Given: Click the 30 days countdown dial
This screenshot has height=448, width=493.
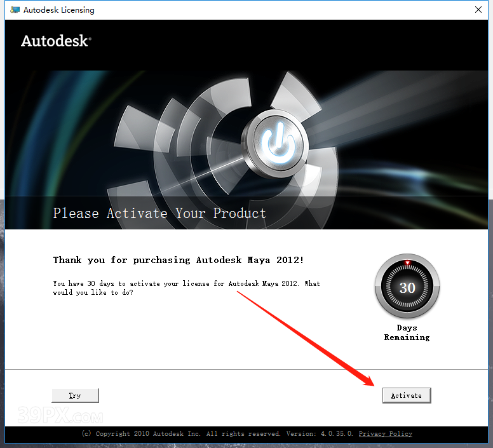Looking at the screenshot, I should (407, 287).
